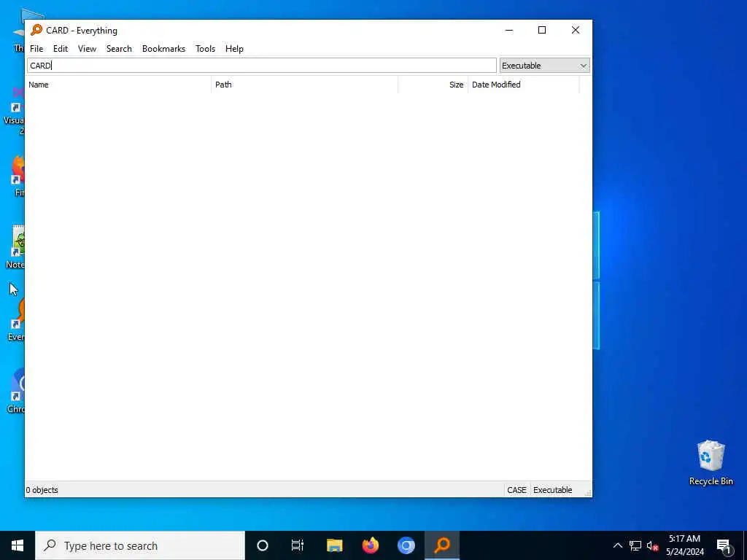The width and height of the screenshot is (747, 560).
Task: Open the File menu
Action: [36, 49]
